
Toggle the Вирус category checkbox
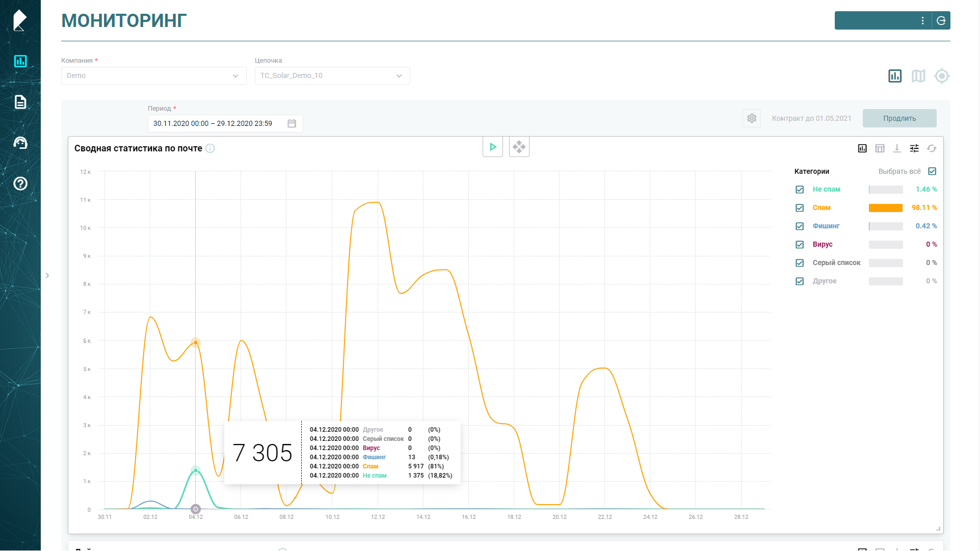pyautogui.click(x=800, y=245)
